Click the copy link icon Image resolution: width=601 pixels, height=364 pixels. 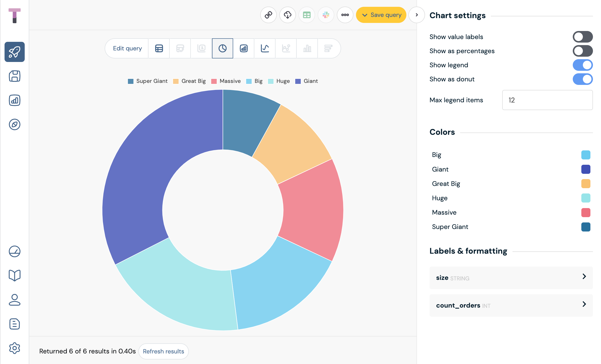(x=268, y=15)
